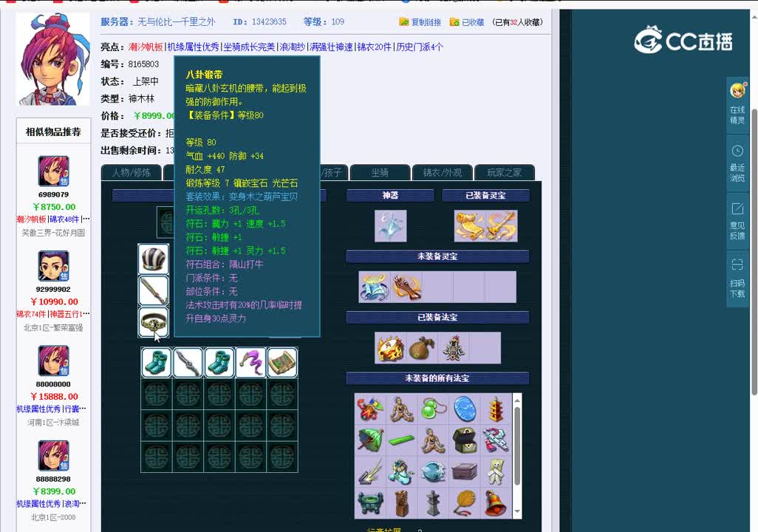
Task: Click the 锦衣20件 highlight tag
Action: pyautogui.click(x=374, y=47)
